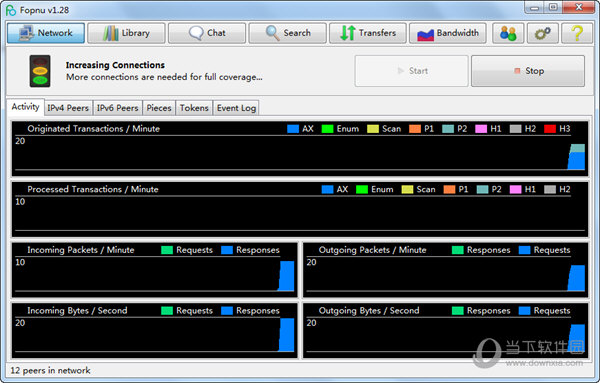
Task: Click Scan yellow swatch in Originated Transactions
Action: coord(373,129)
